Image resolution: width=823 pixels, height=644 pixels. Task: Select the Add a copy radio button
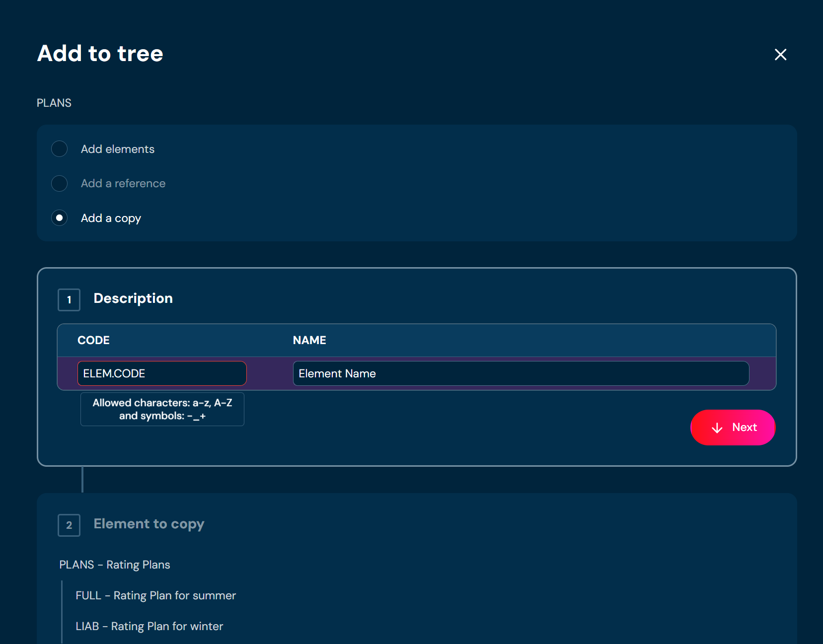tap(60, 218)
